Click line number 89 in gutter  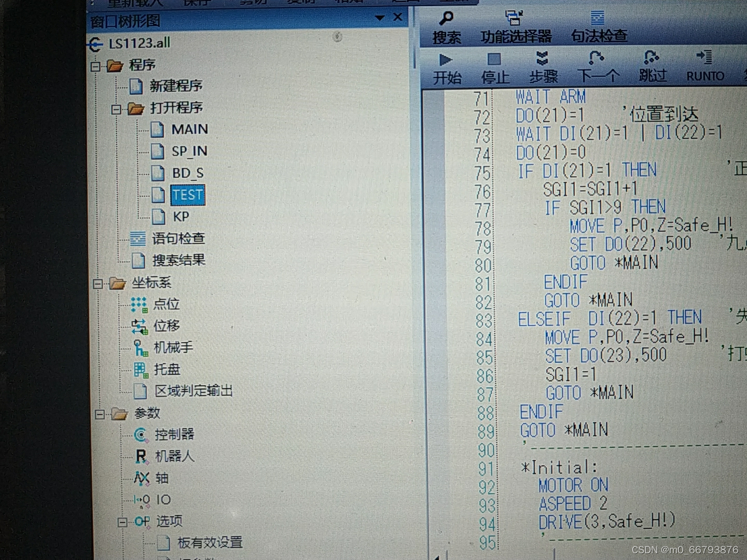point(486,431)
